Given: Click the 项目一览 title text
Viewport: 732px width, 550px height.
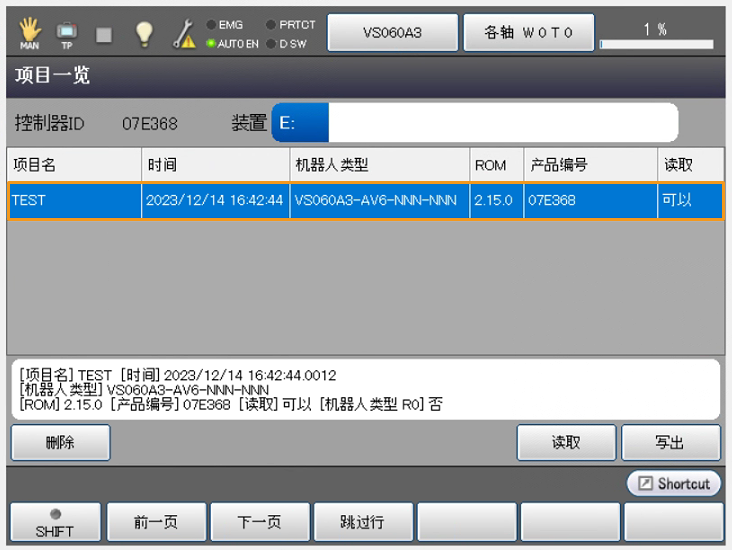Looking at the screenshot, I should click(x=52, y=75).
